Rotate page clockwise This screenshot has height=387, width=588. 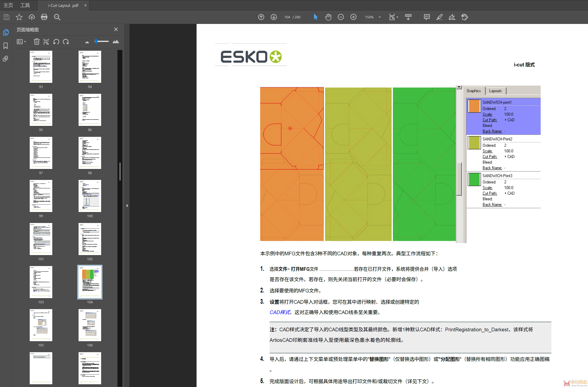point(66,42)
